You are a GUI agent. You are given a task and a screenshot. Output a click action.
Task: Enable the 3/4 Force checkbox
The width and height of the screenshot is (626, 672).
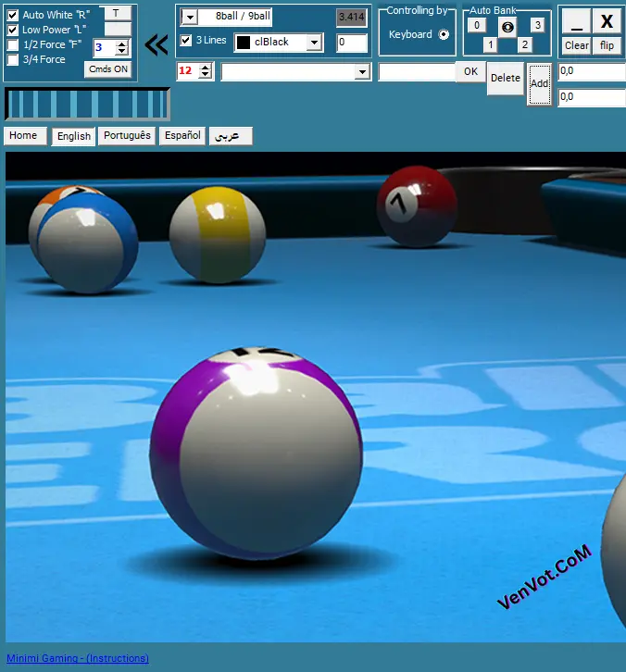[x=13, y=59]
